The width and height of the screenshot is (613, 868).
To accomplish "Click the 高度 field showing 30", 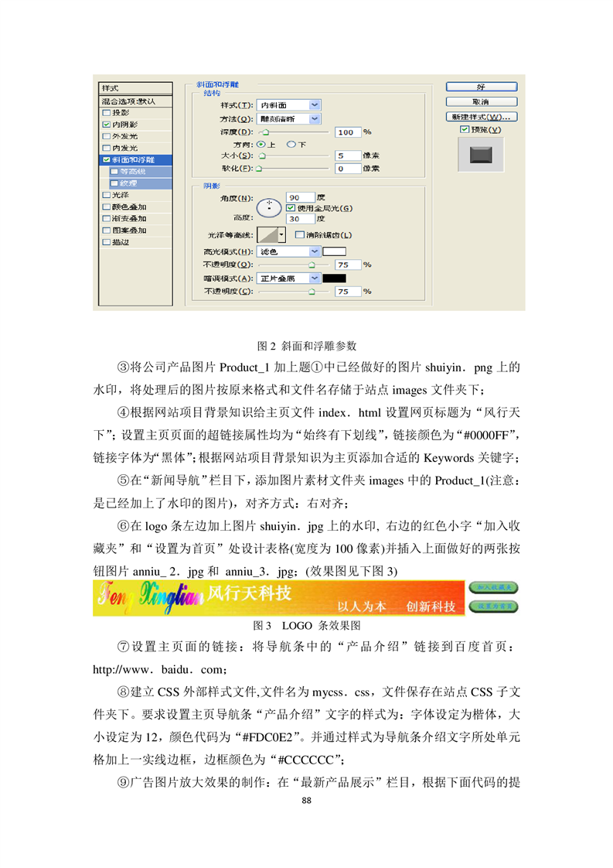I will tap(301, 219).
